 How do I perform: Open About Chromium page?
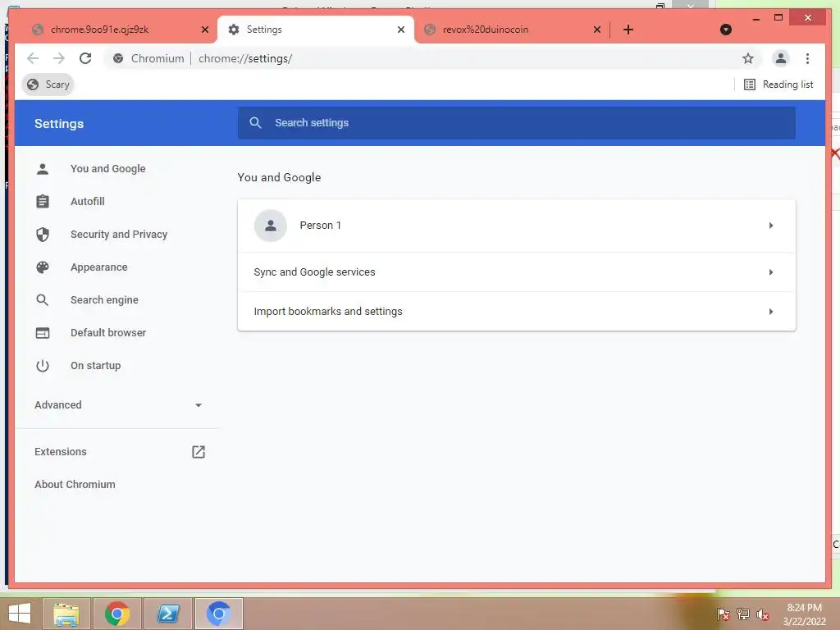[75, 484]
